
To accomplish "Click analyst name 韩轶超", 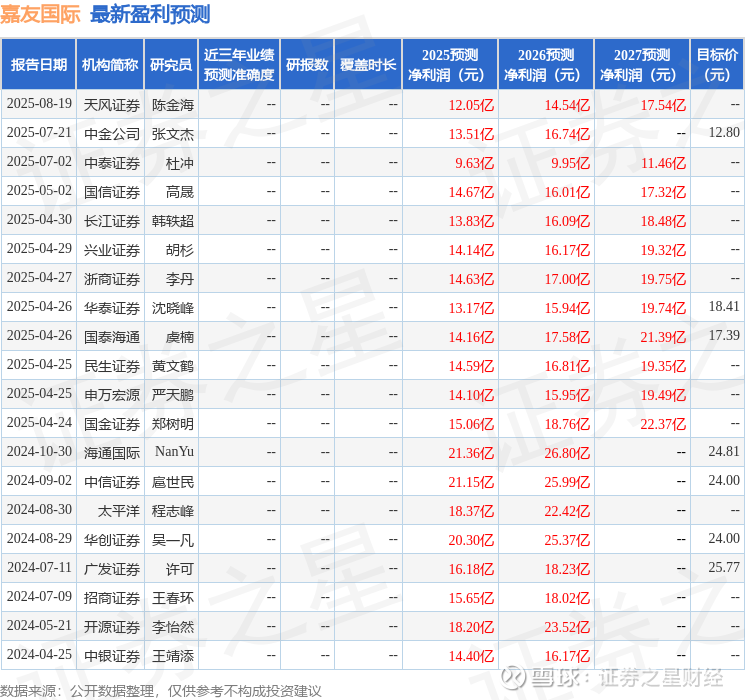I will 173,221.
